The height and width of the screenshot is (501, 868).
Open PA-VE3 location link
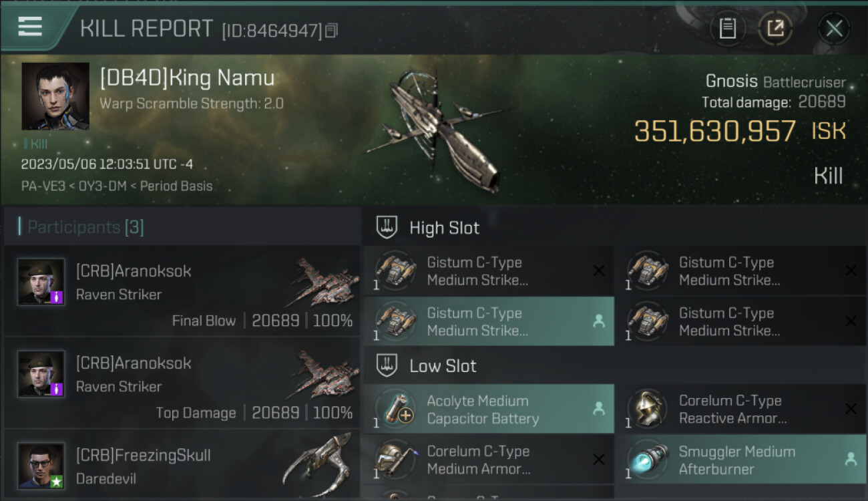point(43,186)
